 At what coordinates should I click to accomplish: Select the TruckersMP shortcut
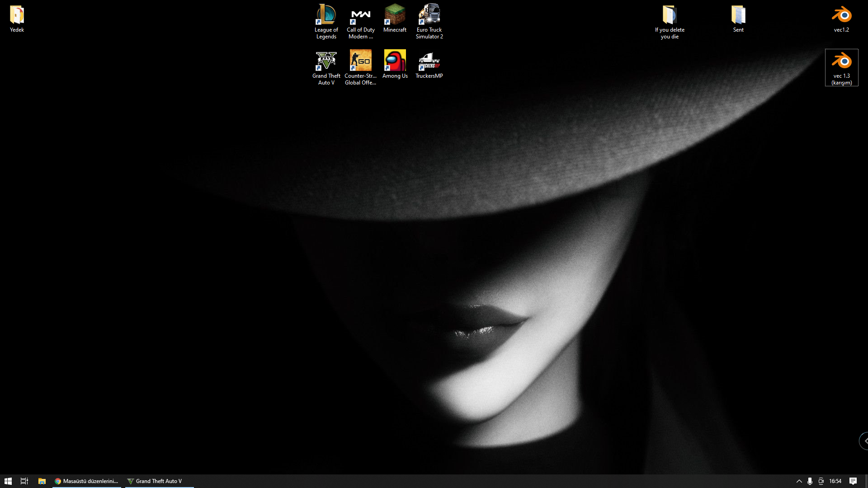point(429,65)
